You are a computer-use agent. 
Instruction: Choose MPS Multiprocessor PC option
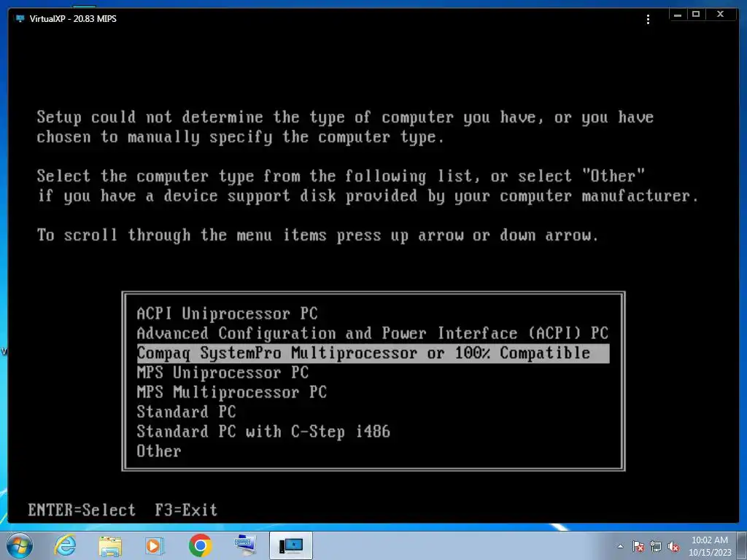click(231, 392)
